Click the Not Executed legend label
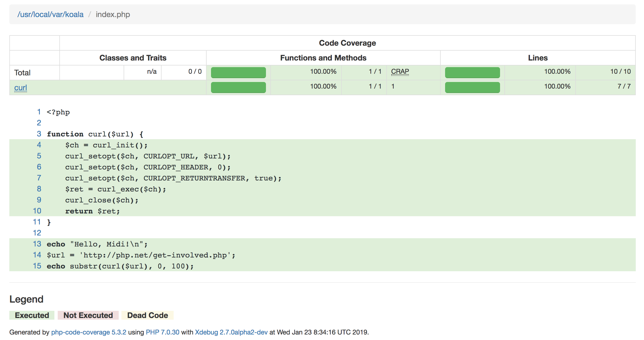This screenshot has width=644, height=340. tap(88, 315)
